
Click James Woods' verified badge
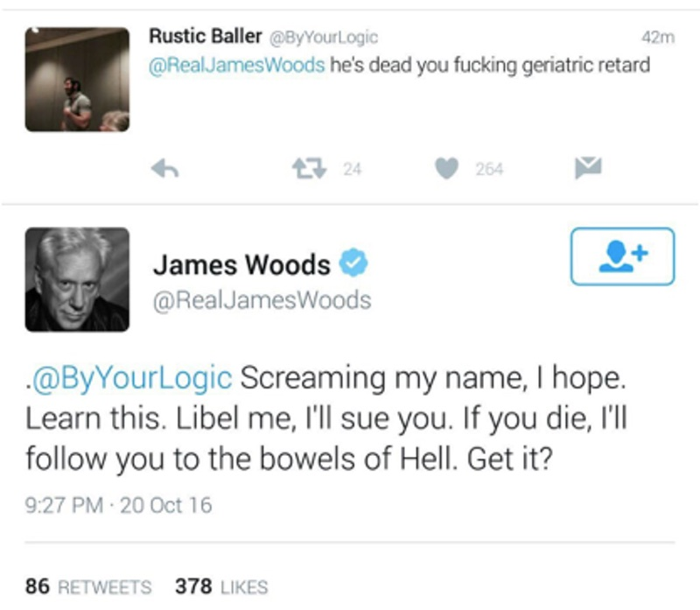pyautogui.click(x=353, y=263)
